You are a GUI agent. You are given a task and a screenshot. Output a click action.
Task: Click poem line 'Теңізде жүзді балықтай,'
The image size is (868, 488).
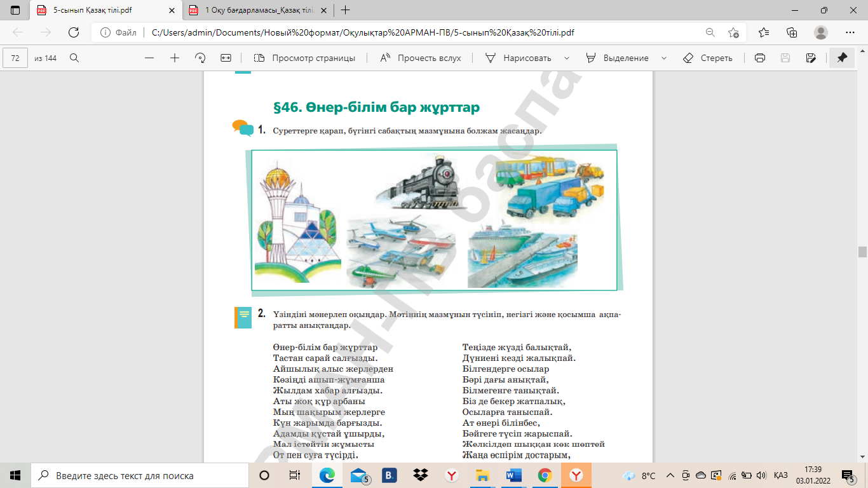pos(517,348)
